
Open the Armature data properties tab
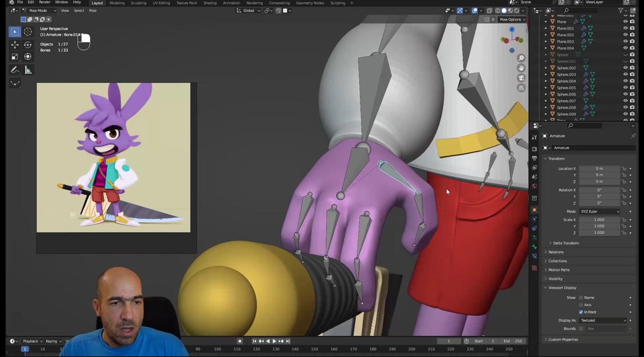pyautogui.click(x=534, y=238)
